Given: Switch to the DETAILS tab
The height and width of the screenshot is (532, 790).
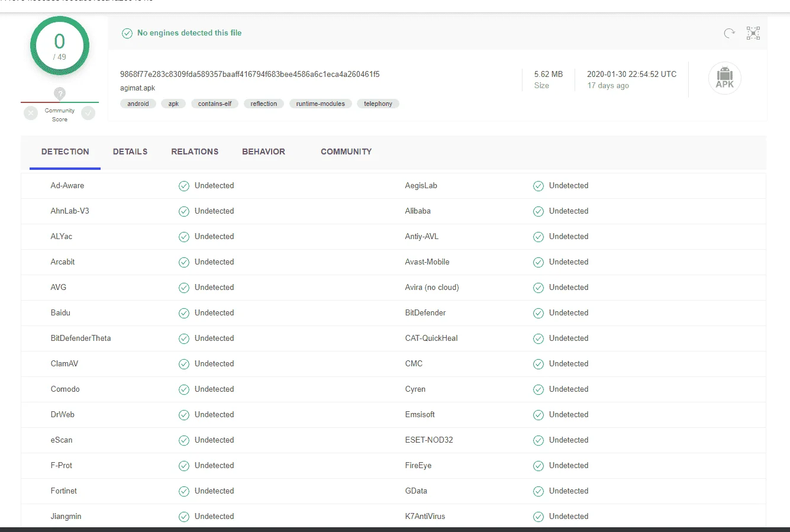Looking at the screenshot, I should (130, 151).
